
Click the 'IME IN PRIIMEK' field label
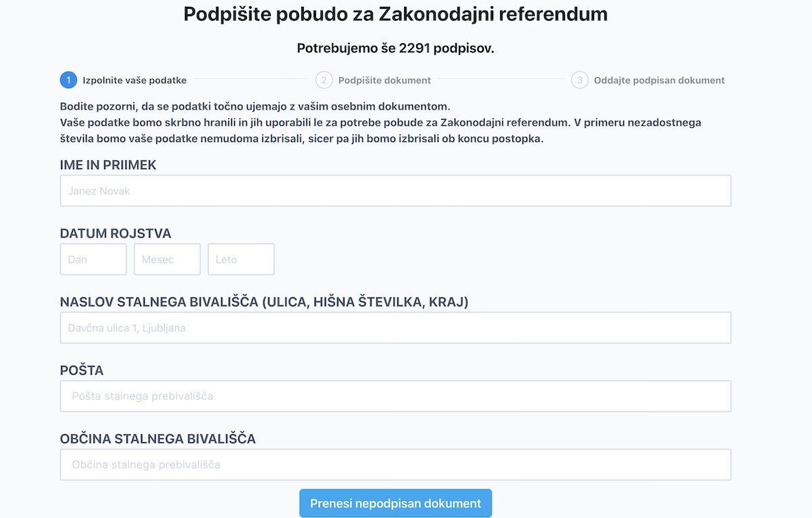[108, 165]
